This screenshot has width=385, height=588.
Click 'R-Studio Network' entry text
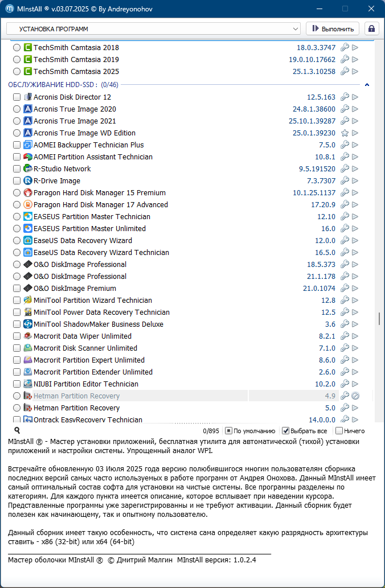pos(62,168)
